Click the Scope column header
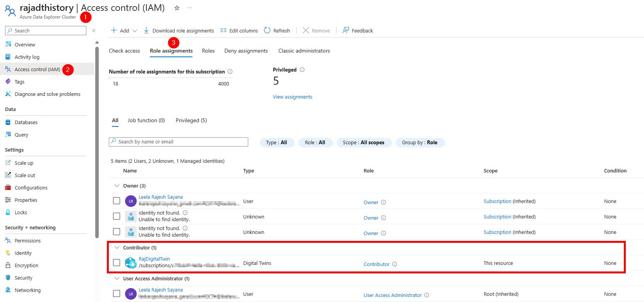Image resolution: width=644 pixels, height=302 pixels. (490, 171)
